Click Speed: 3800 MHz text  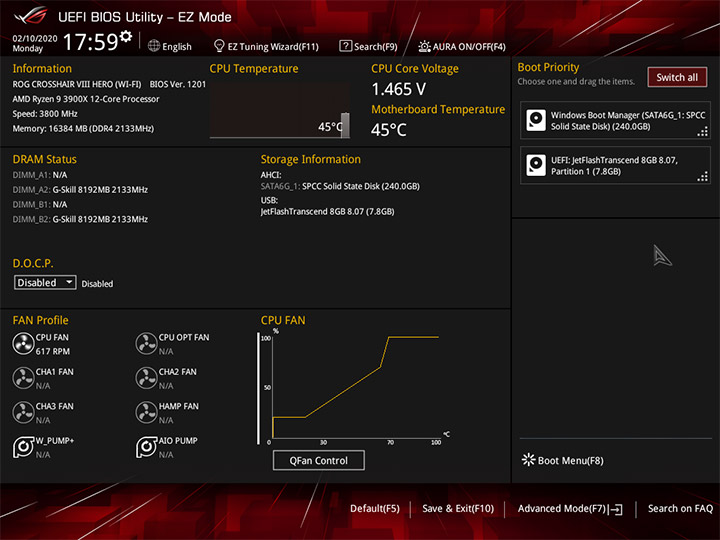click(x=45, y=113)
